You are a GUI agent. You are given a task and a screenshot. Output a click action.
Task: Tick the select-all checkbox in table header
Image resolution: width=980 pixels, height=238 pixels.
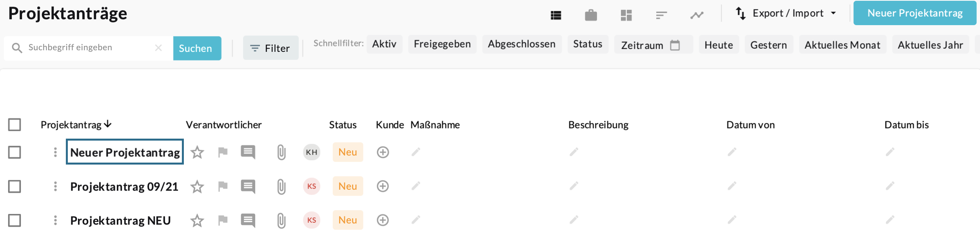15,125
